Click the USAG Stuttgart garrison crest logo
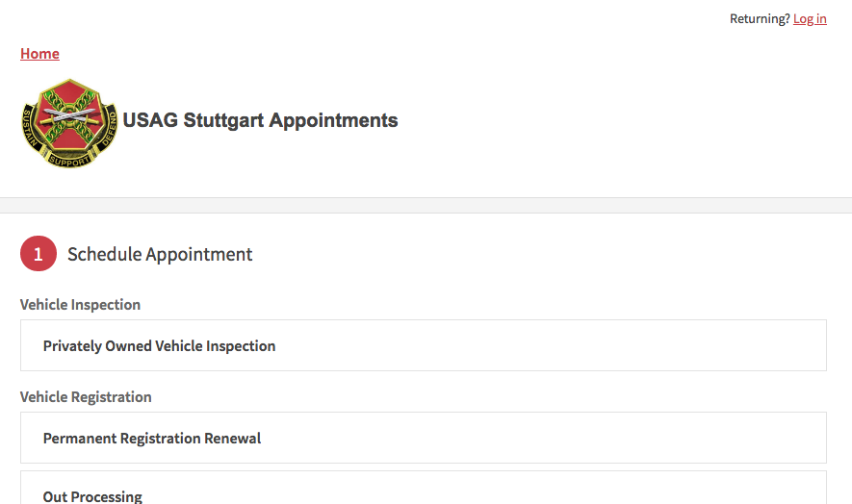Viewport: 852px width, 504px height. click(69, 123)
